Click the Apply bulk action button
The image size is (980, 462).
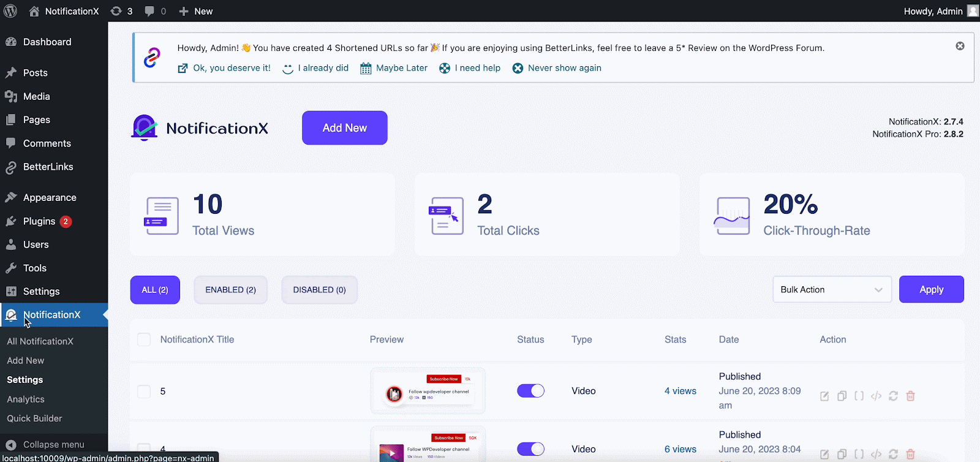[932, 289]
